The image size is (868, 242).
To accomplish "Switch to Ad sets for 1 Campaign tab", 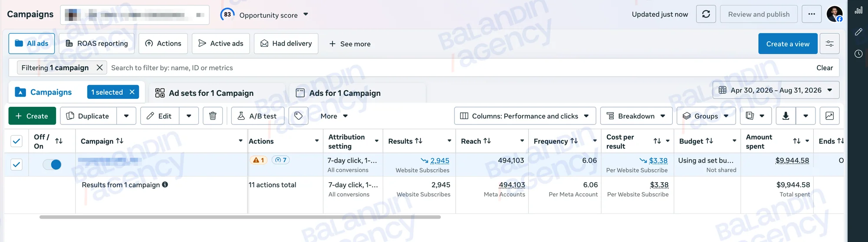I will (x=204, y=93).
